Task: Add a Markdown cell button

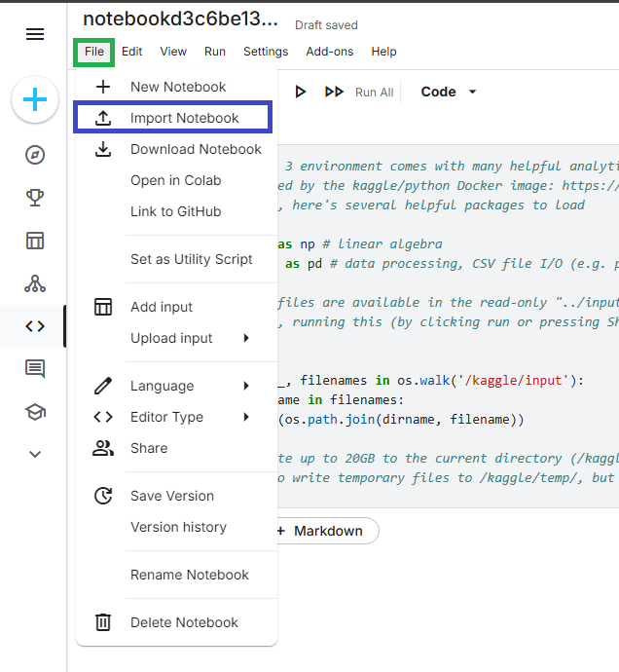Action: (x=327, y=531)
